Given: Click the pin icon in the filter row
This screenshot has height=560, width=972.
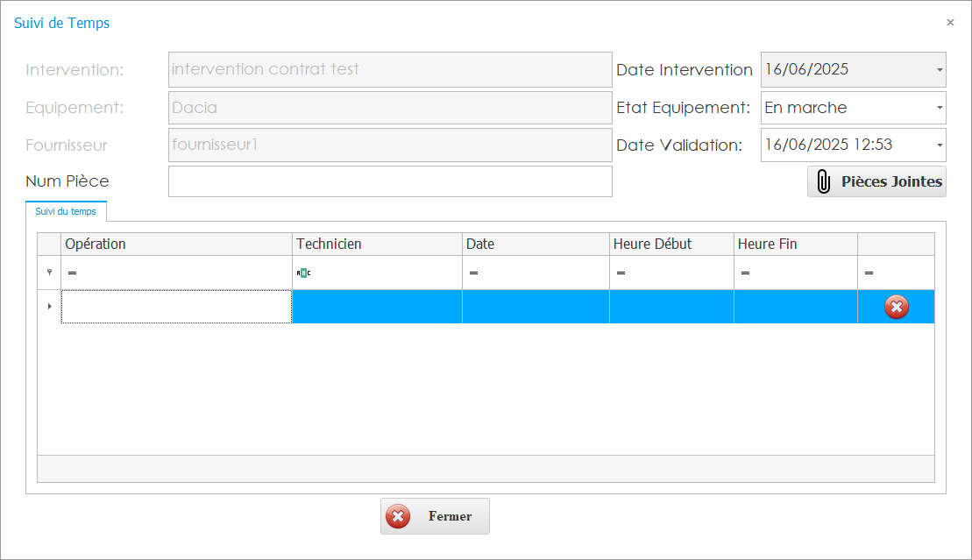Looking at the screenshot, I should click(48, 273).
